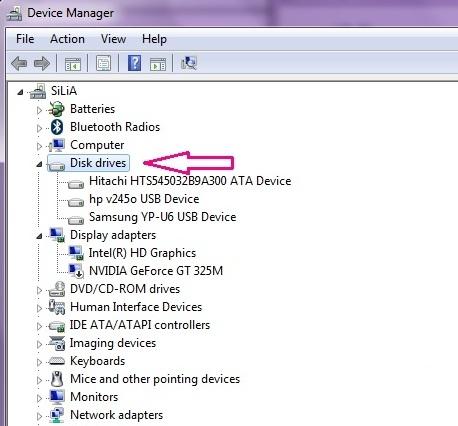This screenshot has width=458, height=426.
Task: Open the File menu
Action: point(25,39)
